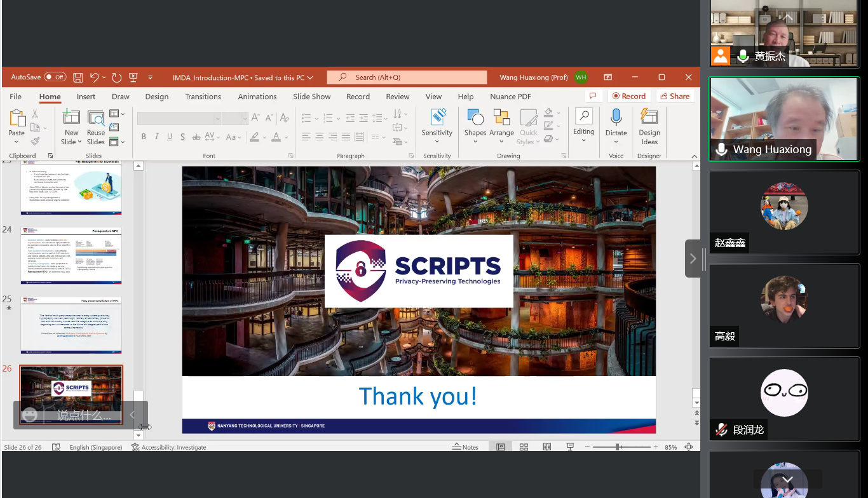Toggle Normal view in status bar
The image size is (868, 498).
click(501, 447)
